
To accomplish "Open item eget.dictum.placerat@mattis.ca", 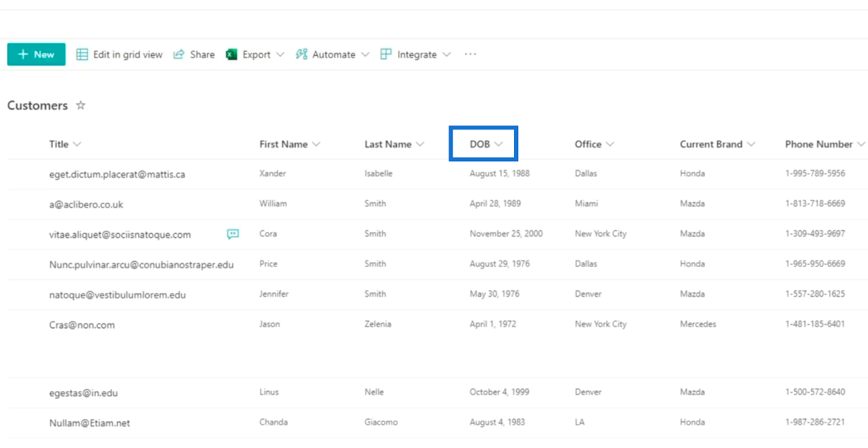I will coord(117,174).
